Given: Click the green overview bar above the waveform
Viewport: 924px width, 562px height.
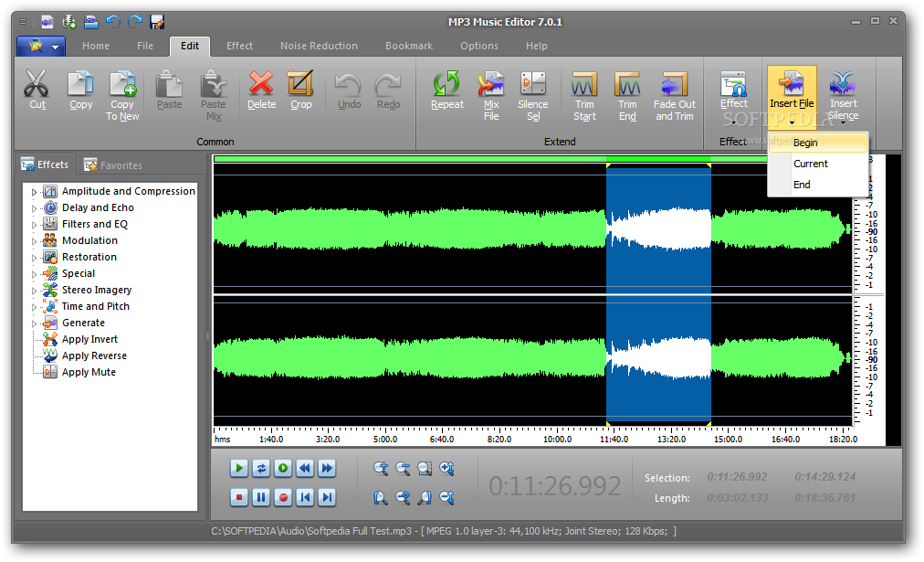Looking at the screenshot, I should pos(490,159).
